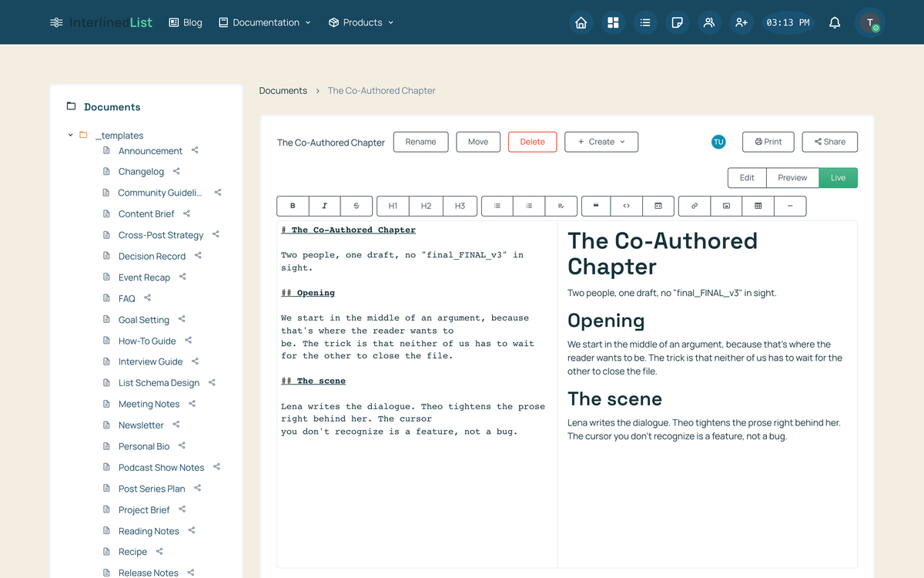Open the Create dropdown
924x578 pixels.
click(x=601, y=142)
